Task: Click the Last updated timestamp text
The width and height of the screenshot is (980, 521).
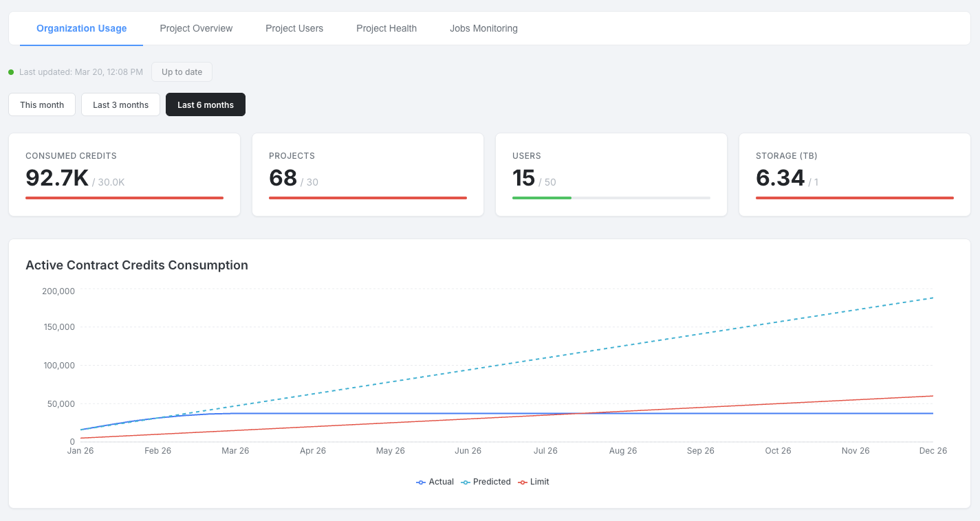Action: (x=81, y=72)
